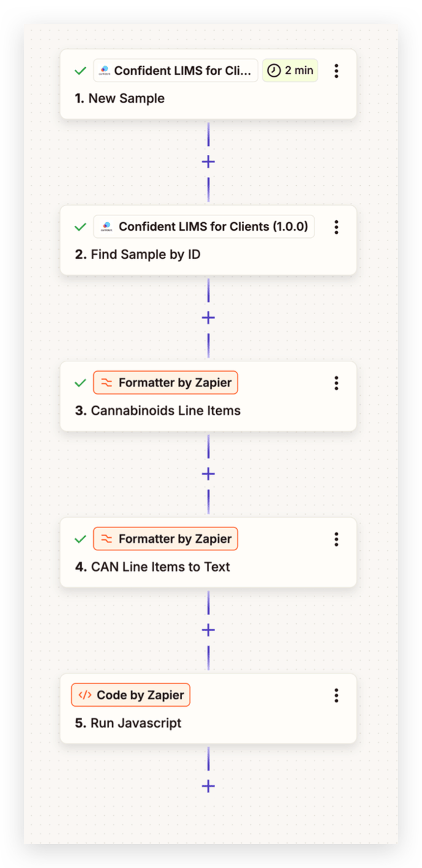Add a step after Cannabinoids Line Items using the plus icon

209,474
